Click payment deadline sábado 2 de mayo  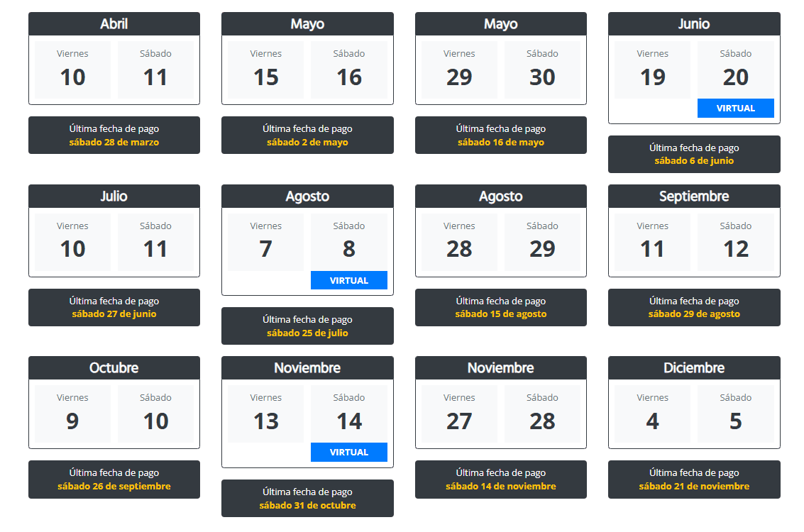tap(307, 142)
